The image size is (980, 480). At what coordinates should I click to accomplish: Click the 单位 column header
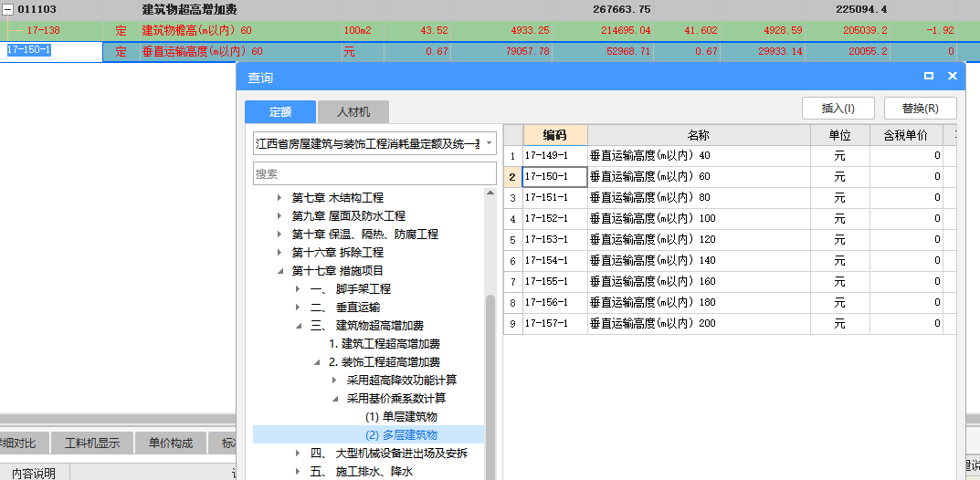[840, 135]
